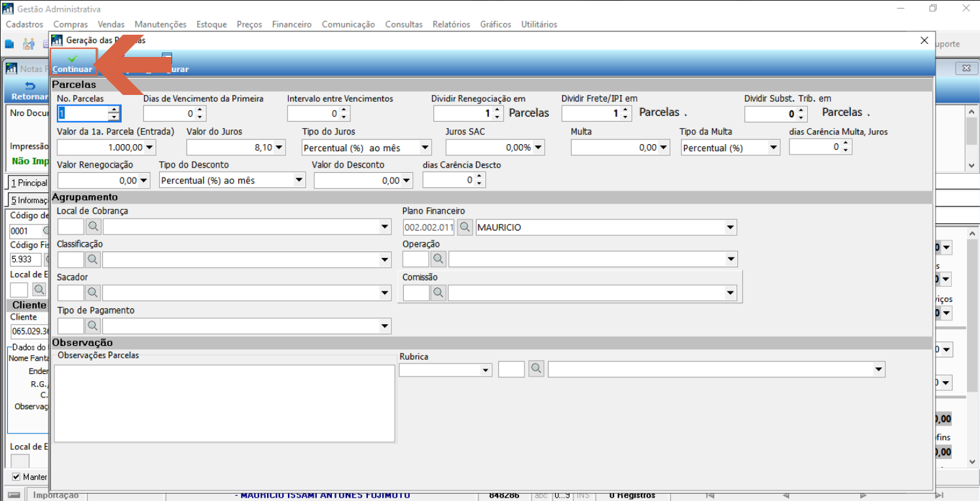Expand the Valor da 1a. Parcela dropdown
The height and width of the screenshot is (501, 980).
(x=150, y=148)
